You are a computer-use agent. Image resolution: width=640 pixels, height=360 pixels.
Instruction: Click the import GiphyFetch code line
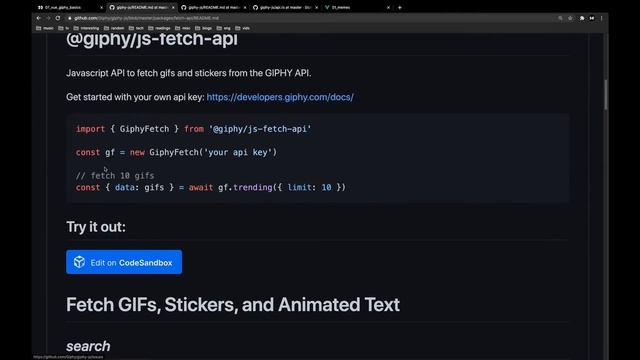[193, 129]
